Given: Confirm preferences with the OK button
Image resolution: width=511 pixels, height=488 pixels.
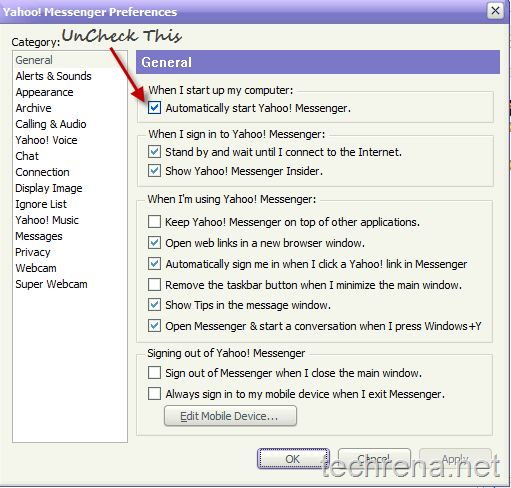Looking at the screenshot, I should (x=293, y=459).
